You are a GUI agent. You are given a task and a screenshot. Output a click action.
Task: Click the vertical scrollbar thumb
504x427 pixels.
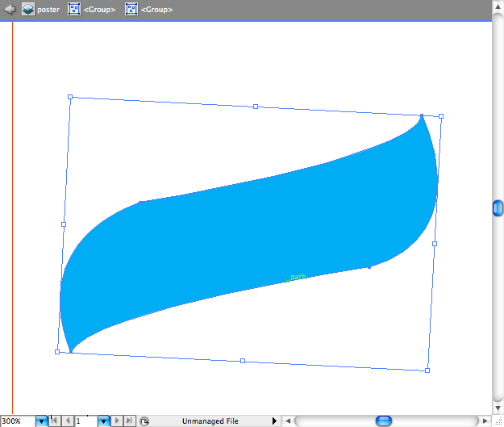[498, 208]
